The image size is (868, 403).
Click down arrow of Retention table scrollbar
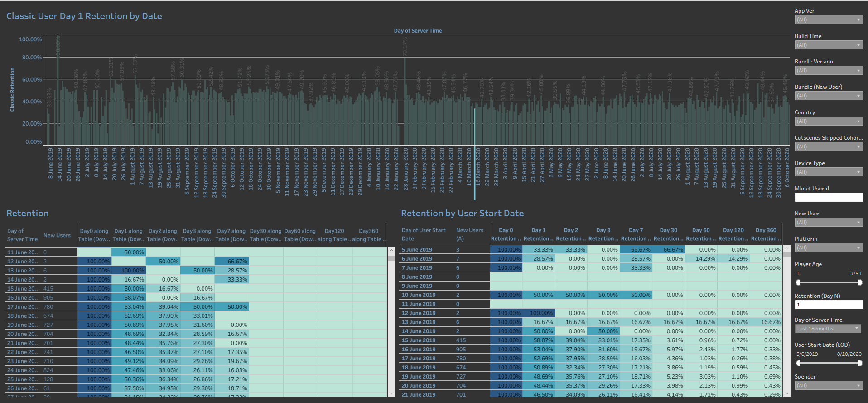[391, 393]
